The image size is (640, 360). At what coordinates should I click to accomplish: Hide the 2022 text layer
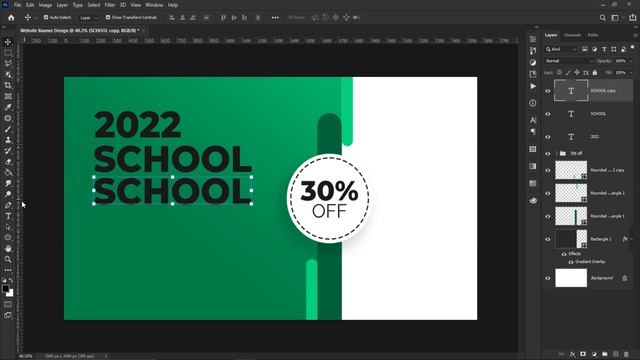coord(548,137)
